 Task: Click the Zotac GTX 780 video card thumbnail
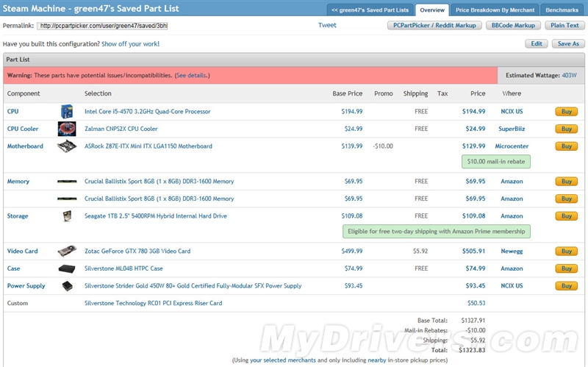point(67,251)
